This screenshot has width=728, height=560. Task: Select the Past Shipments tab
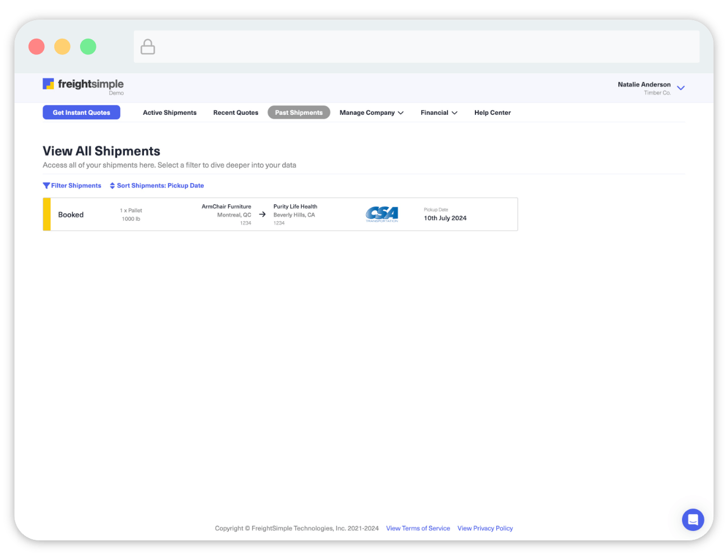tap(298, 113)
